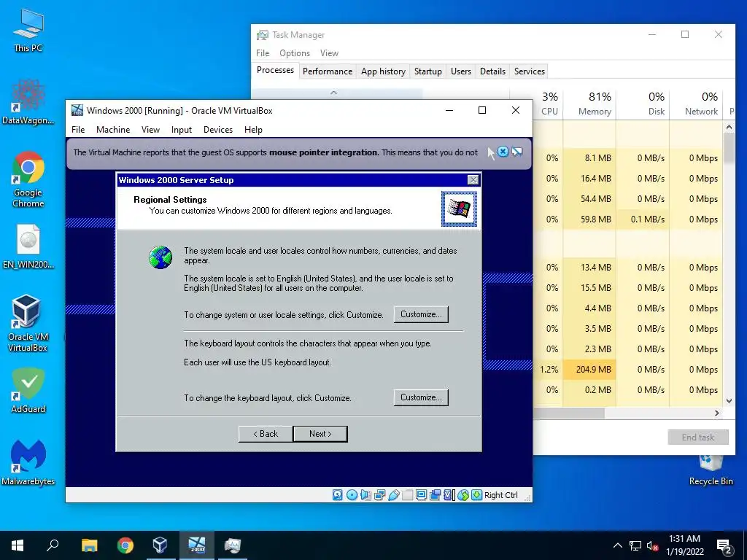Viewport: 747px width, 560px height.
Task: Select the Oracle VM VirtualBox desktop shortcut
Action: (28, 323)
